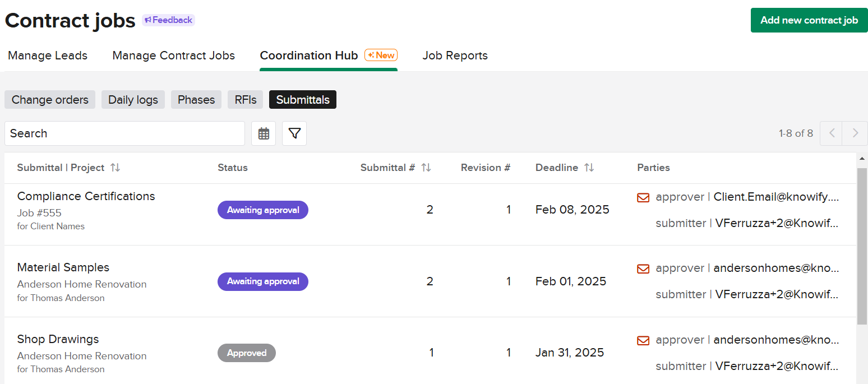The height and width of the screenshot is (384, 868).
Task: Click the Parties column header
Action: pyautogui.click(x=653, y=168)
